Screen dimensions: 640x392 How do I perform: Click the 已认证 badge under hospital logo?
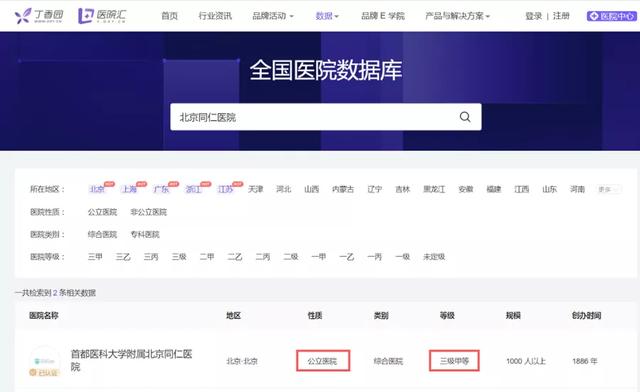(x=44, y=372)
